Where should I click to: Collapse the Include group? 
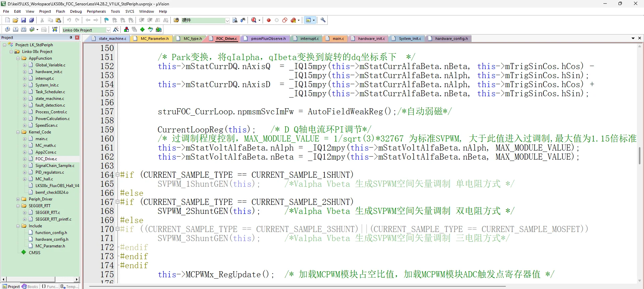(x=18, y=226)
